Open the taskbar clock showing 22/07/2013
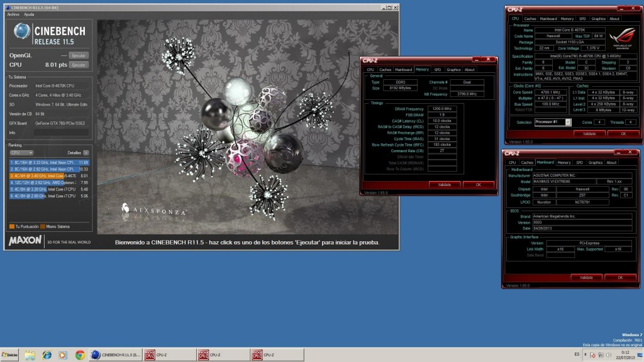This screenshot has height=362, width=644. [x=625, y=355]
